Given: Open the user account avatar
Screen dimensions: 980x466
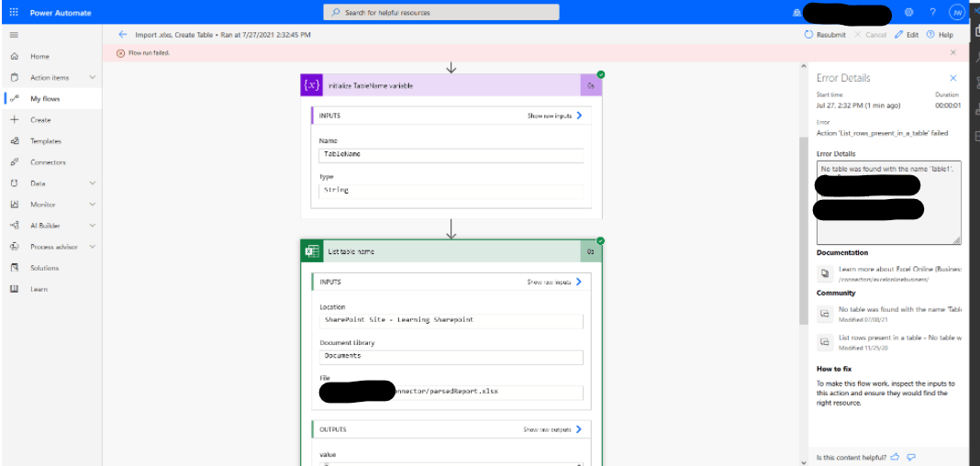Looking at the screenshot, I should click(957, 12).
